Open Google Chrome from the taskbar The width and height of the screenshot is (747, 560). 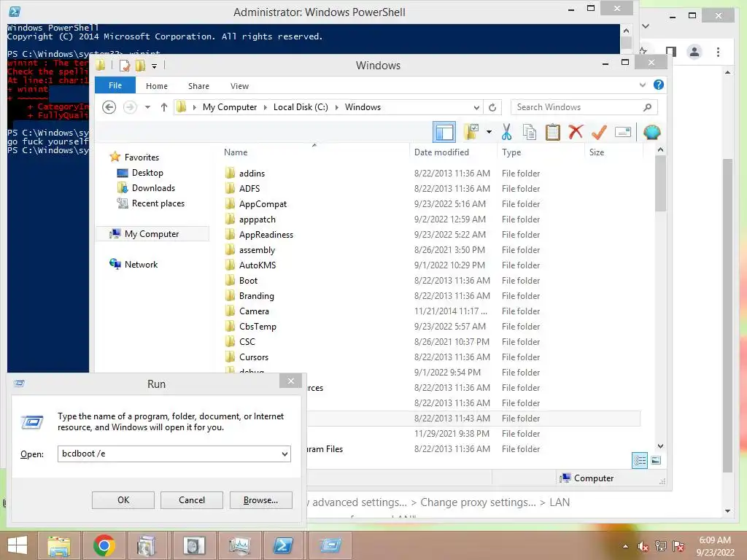click(x=104, y=545)
